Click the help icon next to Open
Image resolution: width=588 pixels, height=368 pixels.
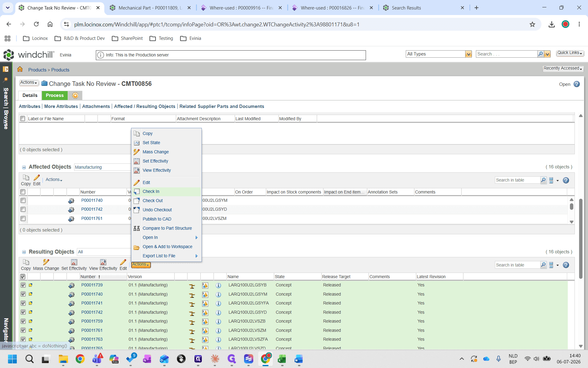(577, 84)
